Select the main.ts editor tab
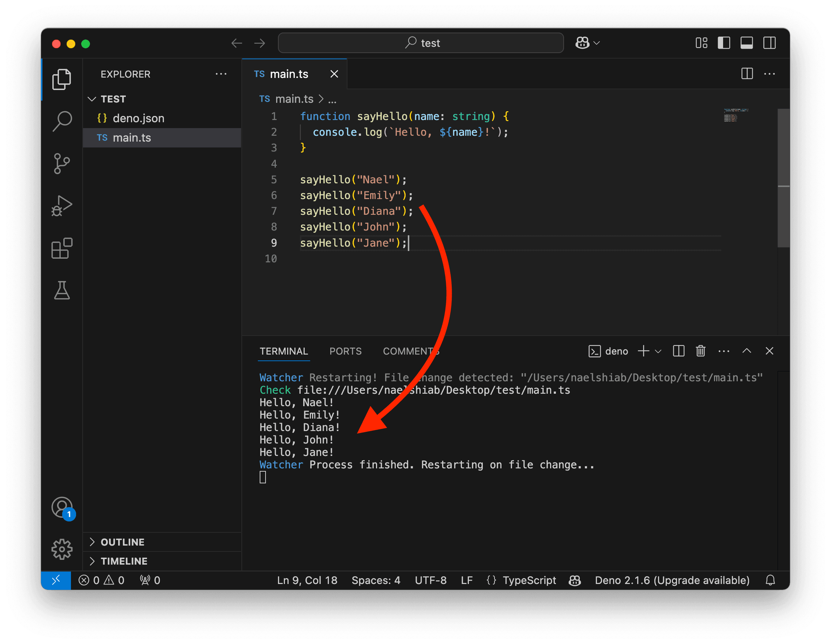The image size is (831, 644). pos(294,74)
